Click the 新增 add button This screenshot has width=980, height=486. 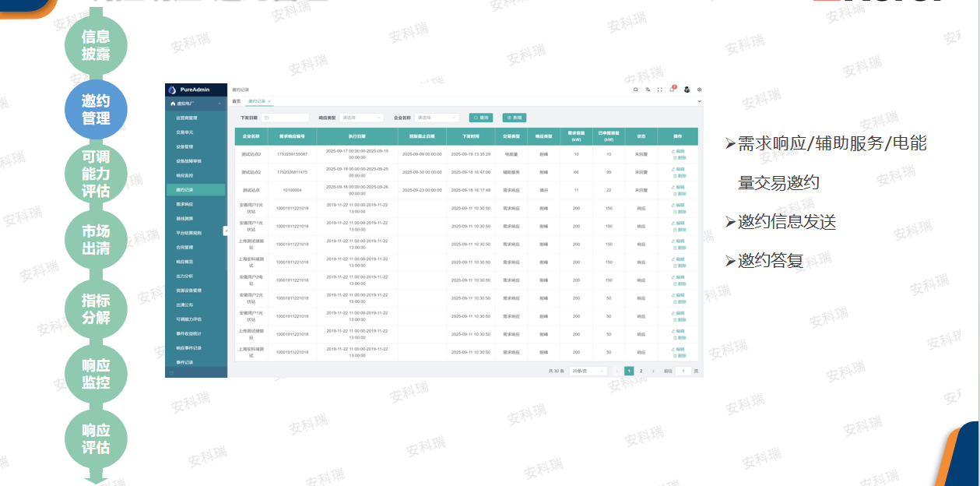(x=514, y=118)
